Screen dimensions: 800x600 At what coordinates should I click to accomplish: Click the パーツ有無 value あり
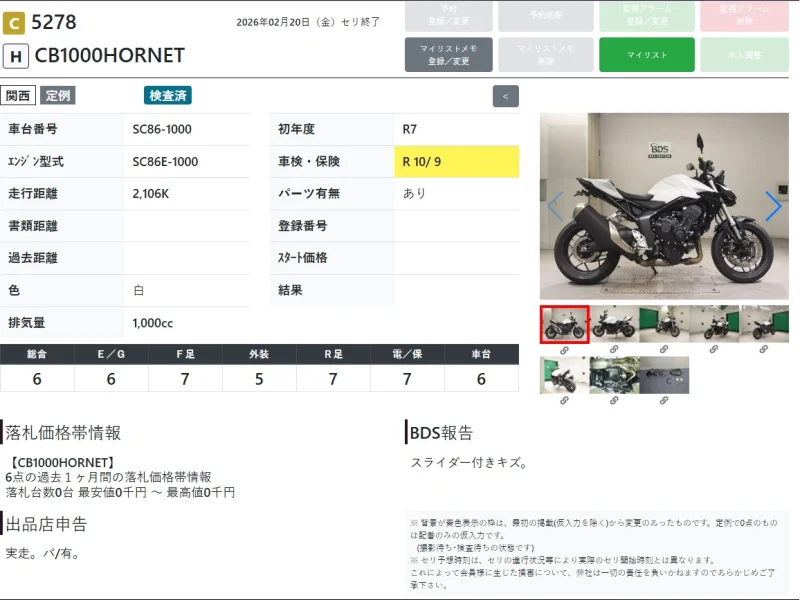click(414, 193)
